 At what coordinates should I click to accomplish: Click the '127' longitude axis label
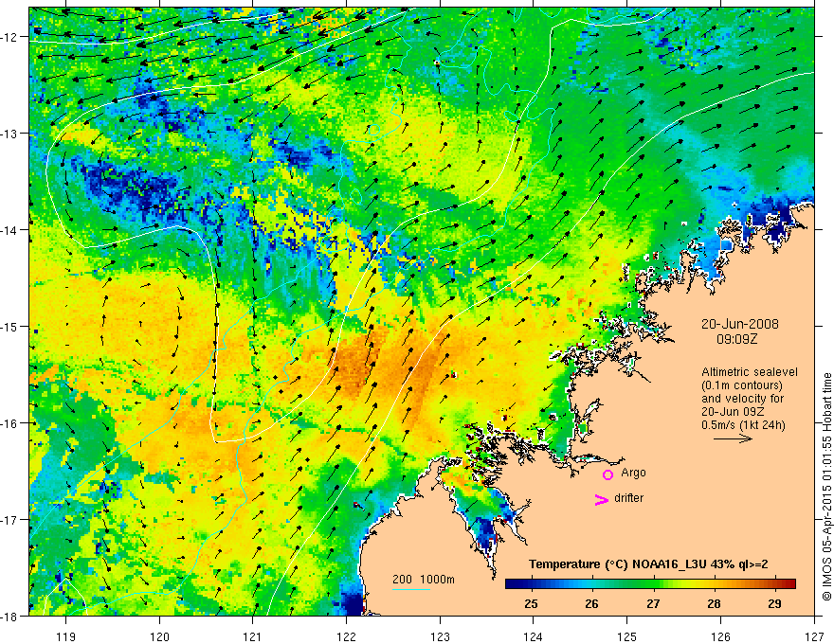[814, 636]
